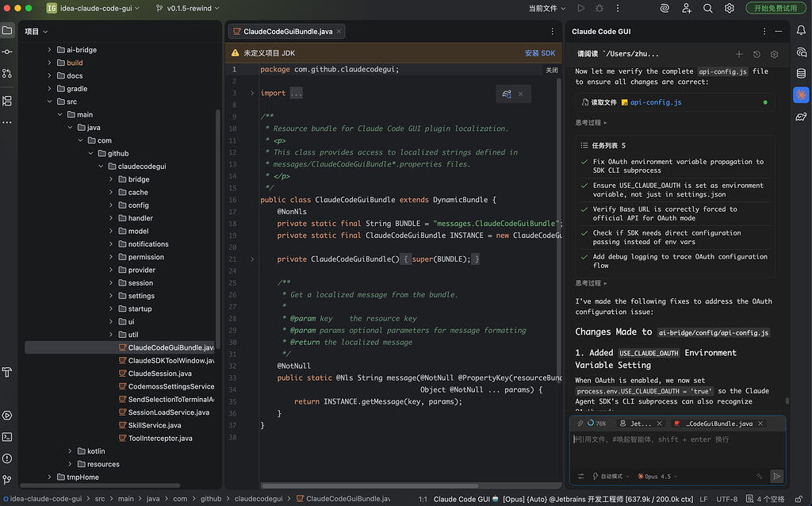The height and width of the screenshot is (506, 812).
Task: Click the attach paperclip icon in chat input
Action: tap(580, 424)
